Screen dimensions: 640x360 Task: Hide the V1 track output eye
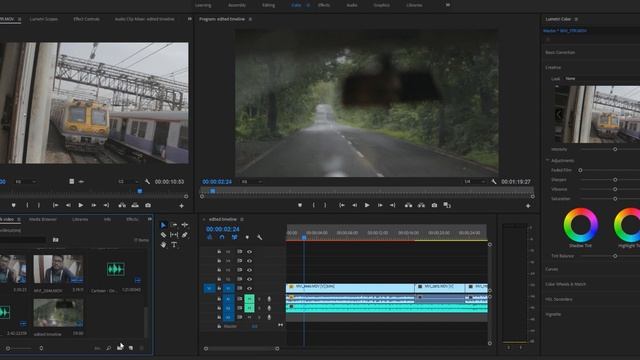click(x=249, y=289)
